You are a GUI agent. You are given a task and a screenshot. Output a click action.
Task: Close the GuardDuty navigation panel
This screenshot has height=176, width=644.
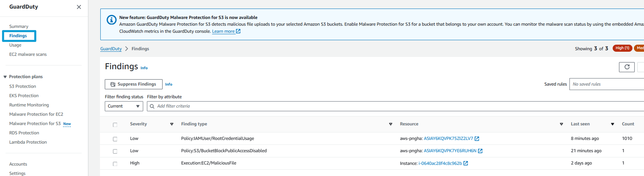(x=79, y=7)
